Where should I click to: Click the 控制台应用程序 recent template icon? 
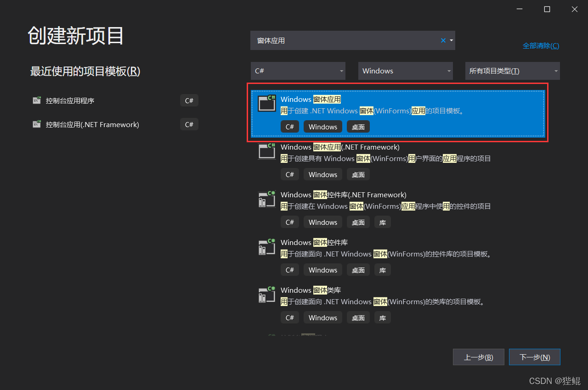(36, 100)
